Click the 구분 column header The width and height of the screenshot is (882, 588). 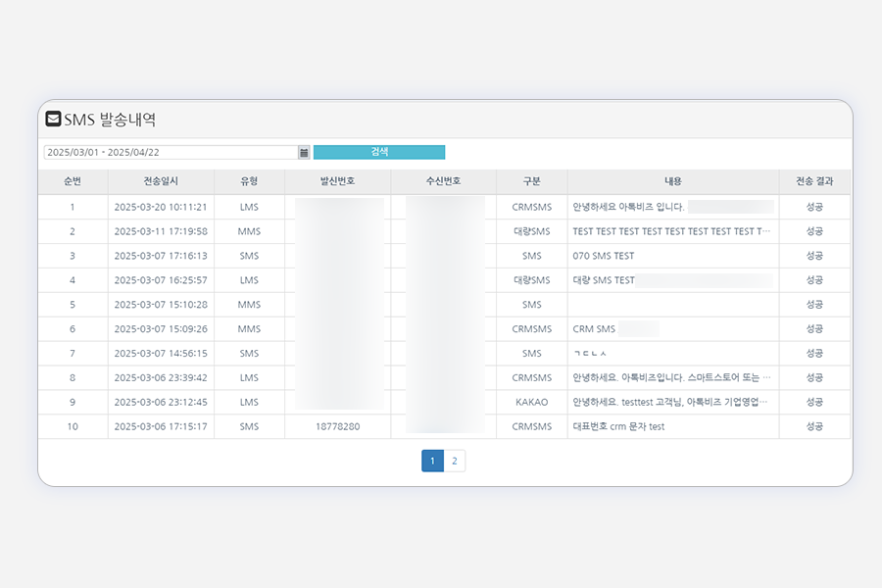[x=530, y=181]
